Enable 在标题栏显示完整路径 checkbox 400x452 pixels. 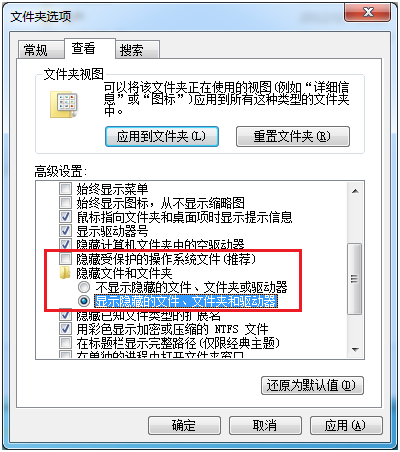(x=65, y=343)
